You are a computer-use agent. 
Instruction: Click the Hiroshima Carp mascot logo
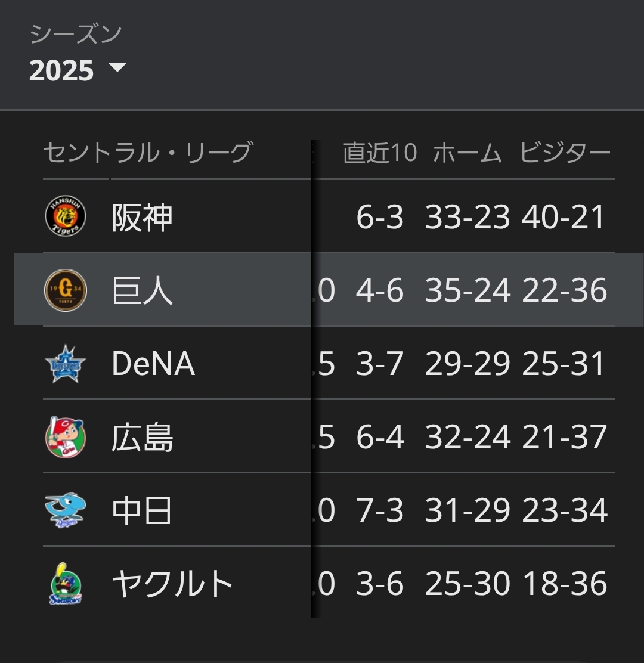(66, 437)
